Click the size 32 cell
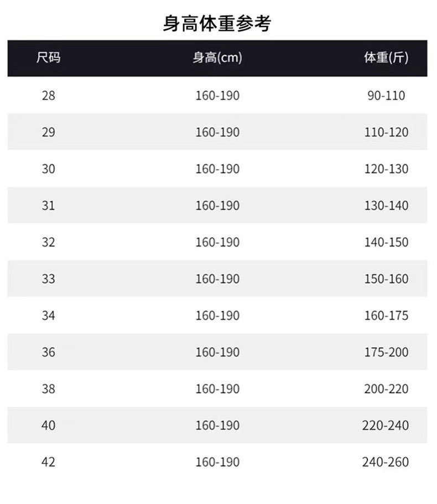The height and width of the screenshot is (504, 437). point(48,242)
